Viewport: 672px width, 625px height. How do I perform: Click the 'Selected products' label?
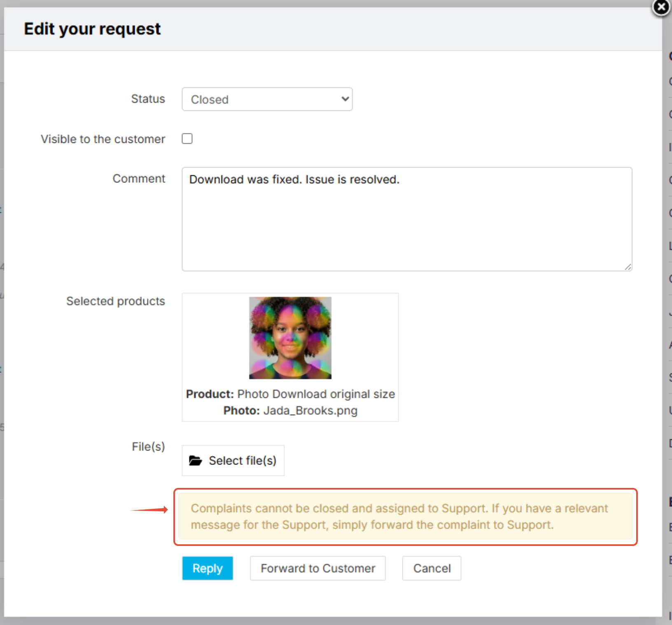click(x=116, y=301)
